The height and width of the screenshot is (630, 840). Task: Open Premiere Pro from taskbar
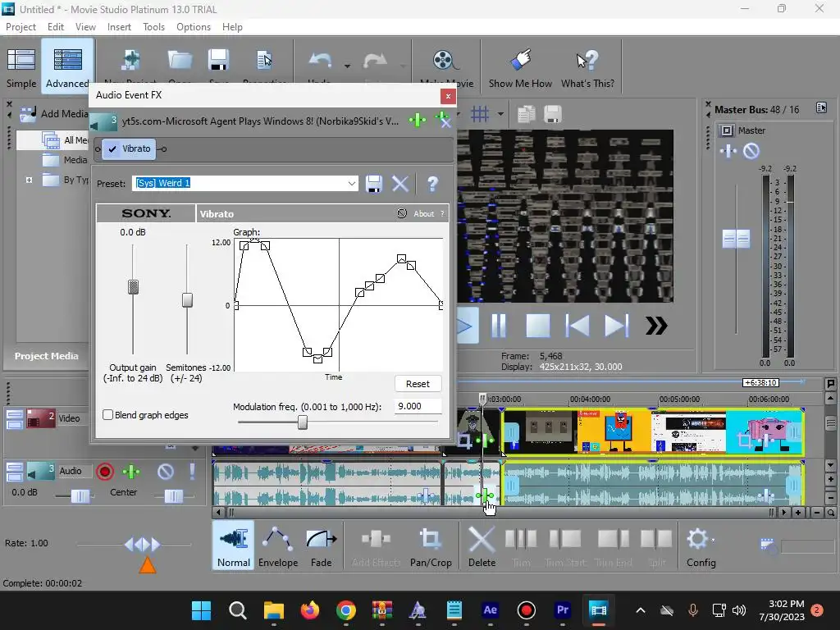563,610
